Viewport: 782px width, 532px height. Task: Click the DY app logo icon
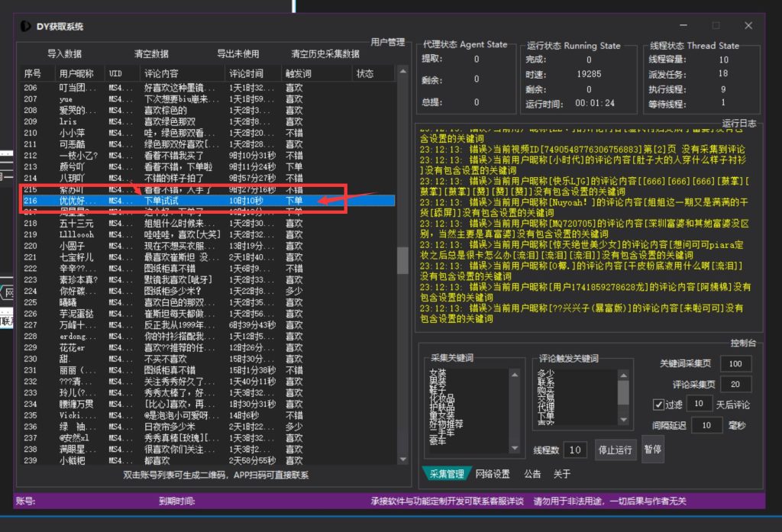(25, 26)
